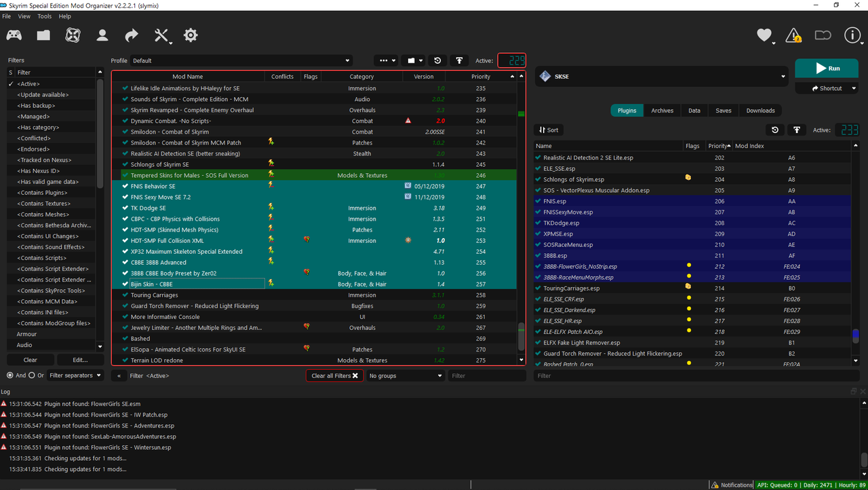Uncheck the ELE_SSE.esp plugin
Viewport: 868px width, 490px height.
(x=538, y=168)
